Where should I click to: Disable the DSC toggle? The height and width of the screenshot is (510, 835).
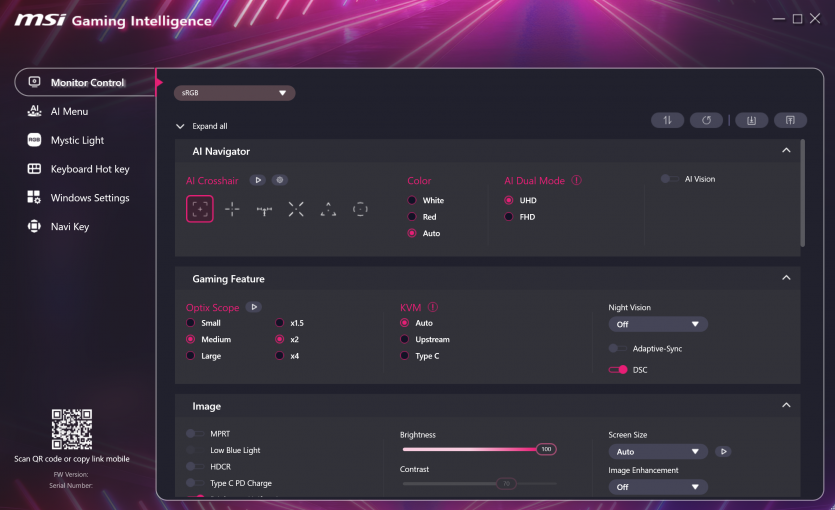point(618,370)
